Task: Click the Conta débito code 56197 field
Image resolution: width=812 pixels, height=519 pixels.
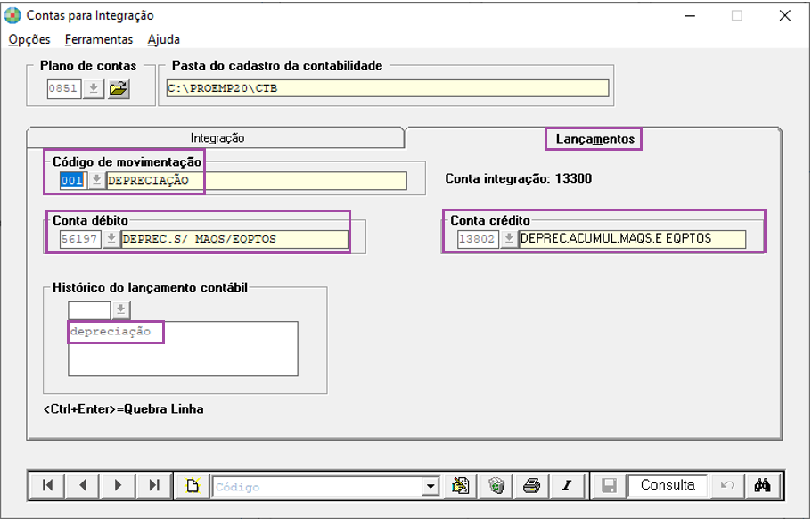Action: tap(79, 239)
